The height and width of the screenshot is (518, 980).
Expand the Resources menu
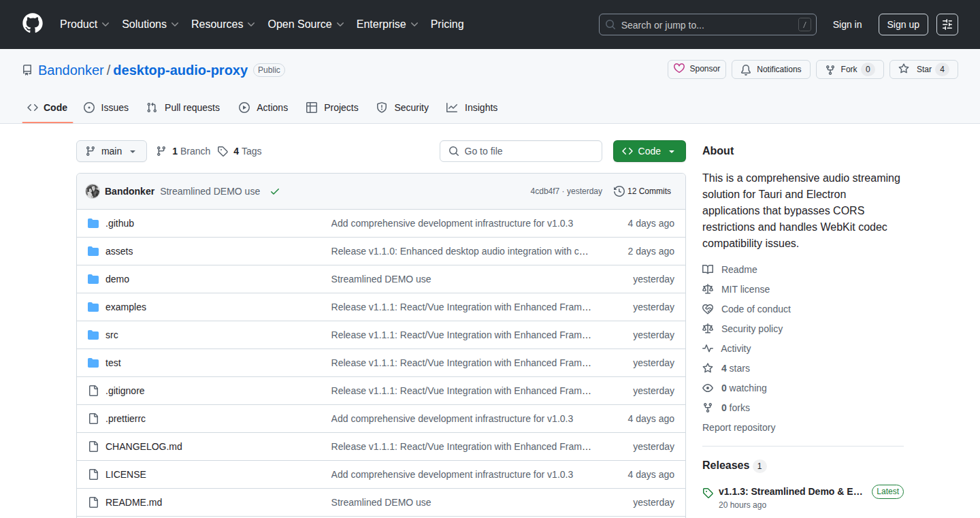[223, 25]
